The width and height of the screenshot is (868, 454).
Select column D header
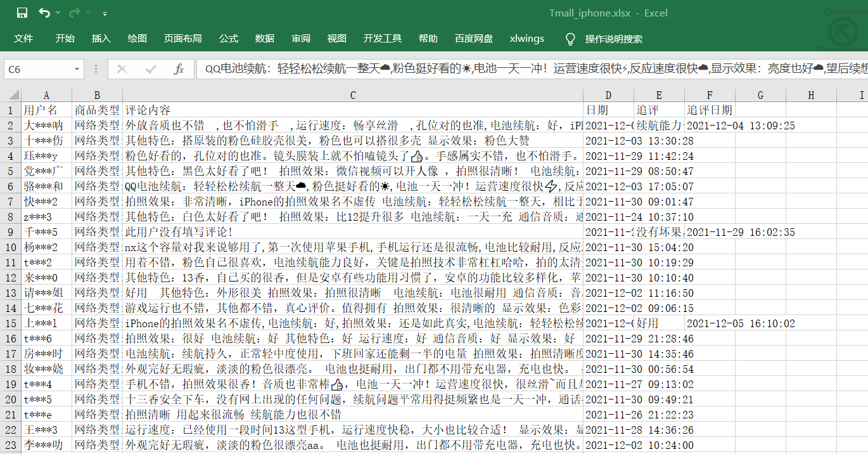click(609, 95)
